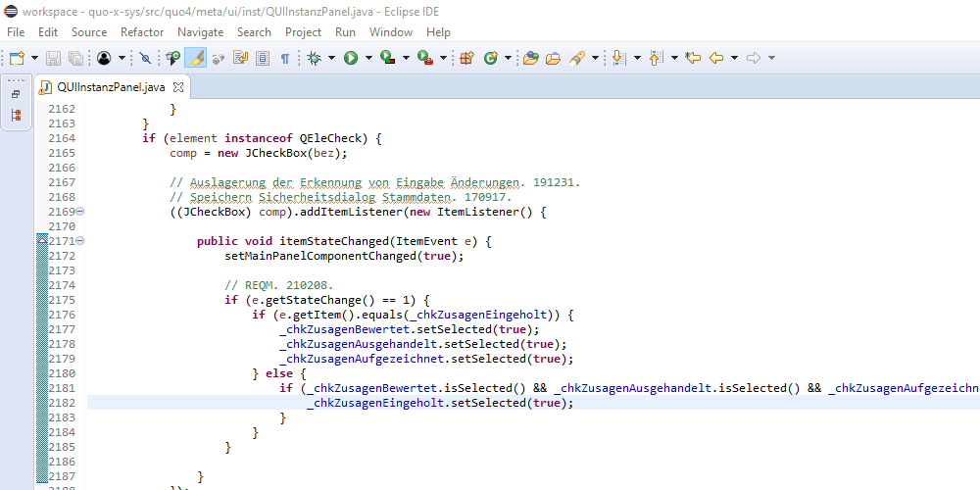Open the Navigate menu
The width and height of the screenshot is (980, 490).
200,32
